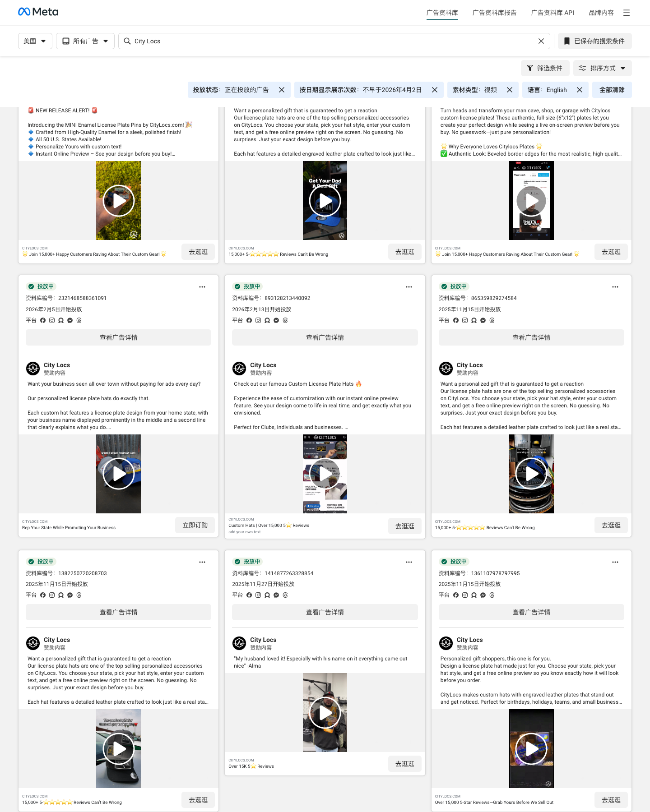The width and height of the screenshot is (650, 812).
Task: Open the 排序方式 sort dropdown
Action: coord(603,68)
